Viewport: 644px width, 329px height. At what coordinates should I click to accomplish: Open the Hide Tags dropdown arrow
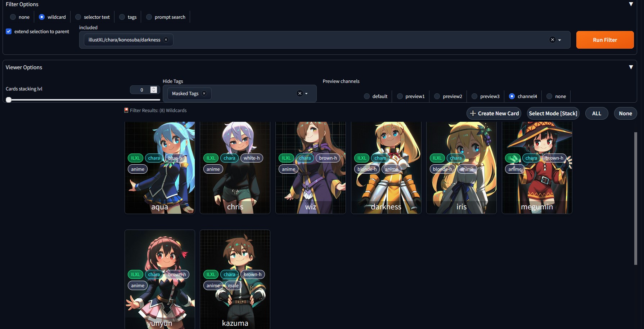[306, 94]
